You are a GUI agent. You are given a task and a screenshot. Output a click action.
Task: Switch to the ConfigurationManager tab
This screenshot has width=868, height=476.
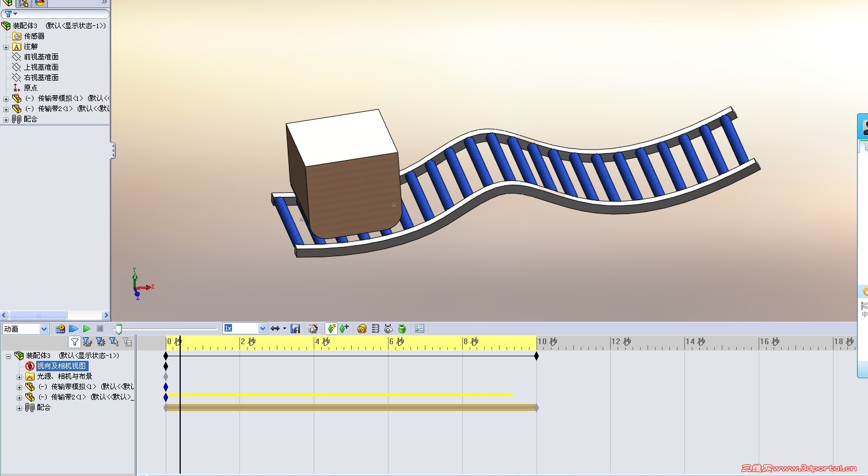24,3
